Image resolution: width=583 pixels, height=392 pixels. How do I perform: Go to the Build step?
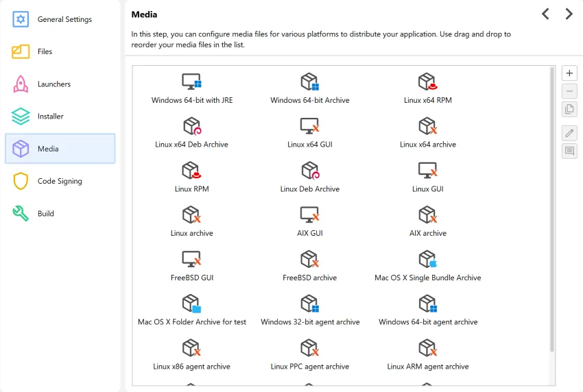click(60, 213)
